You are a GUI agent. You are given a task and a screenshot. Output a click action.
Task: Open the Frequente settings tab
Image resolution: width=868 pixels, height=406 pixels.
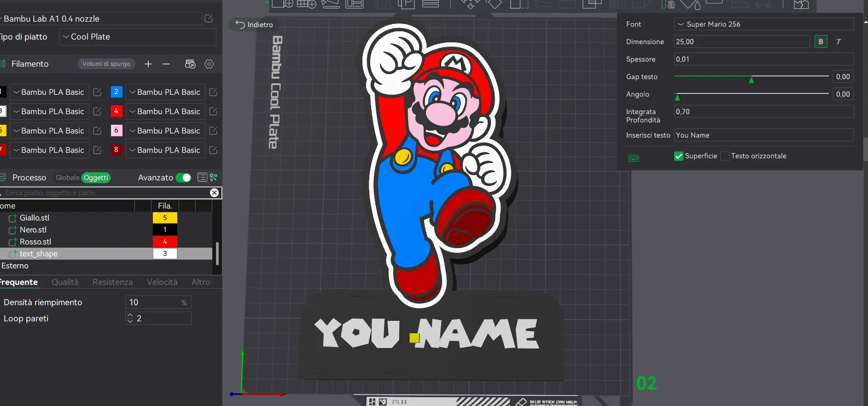(18, 282)
